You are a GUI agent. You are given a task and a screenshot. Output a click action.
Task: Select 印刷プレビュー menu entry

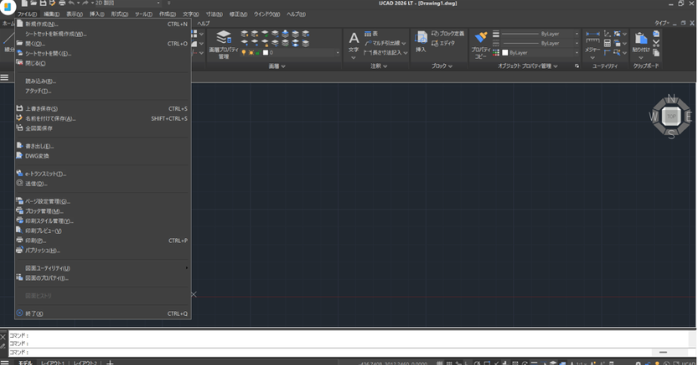(x=103, y=231)
